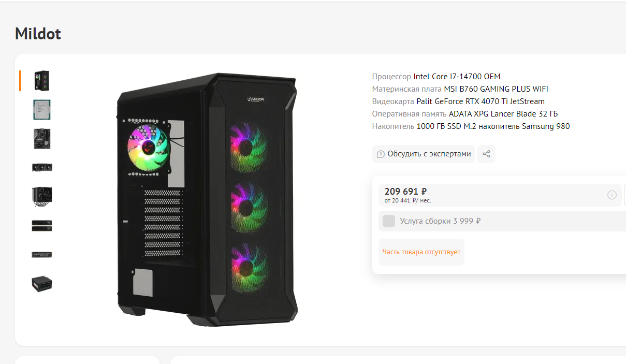The image size is (626, 364).
Task: Open ADATA XPG Lancer Blade 32 ГБ link
Action: coord(503,114)
